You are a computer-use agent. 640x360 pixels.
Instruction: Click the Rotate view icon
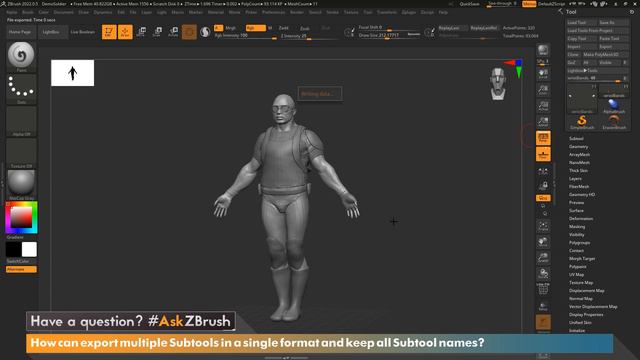(543, 273)
